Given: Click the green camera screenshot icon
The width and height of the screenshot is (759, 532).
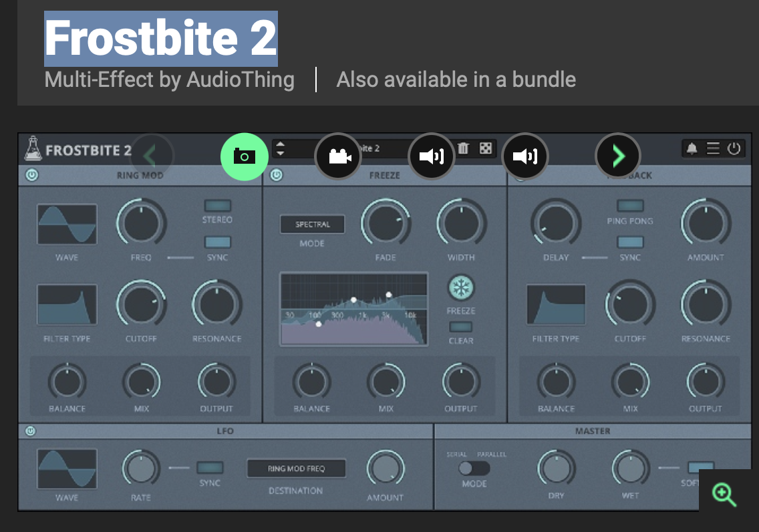Looking at the screenshot, I should point(245,157).
